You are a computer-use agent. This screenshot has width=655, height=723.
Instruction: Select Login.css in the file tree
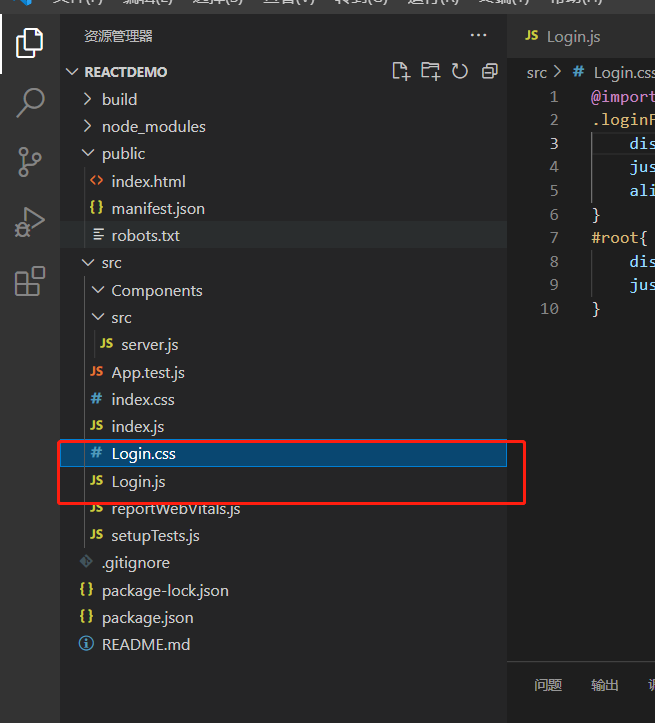[x=283, y=454]
